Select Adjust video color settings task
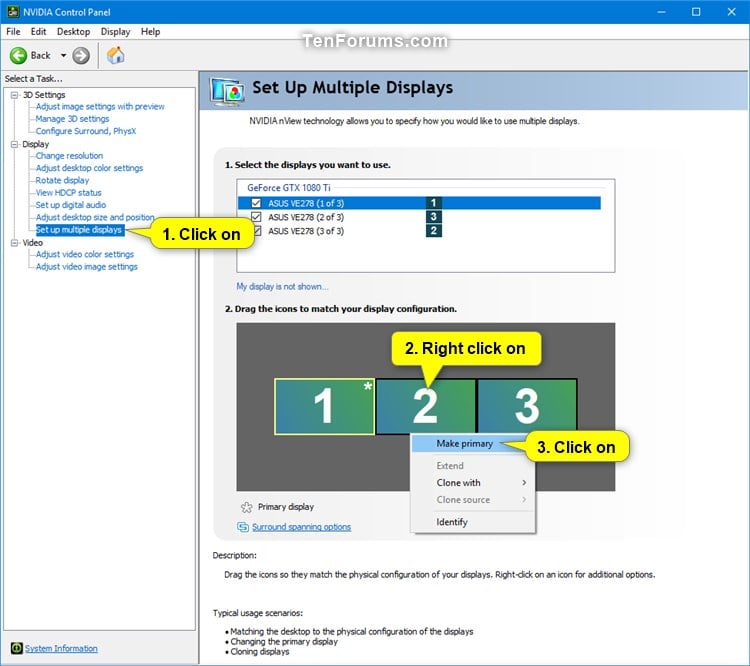750x666 pixels. point(85,254)
